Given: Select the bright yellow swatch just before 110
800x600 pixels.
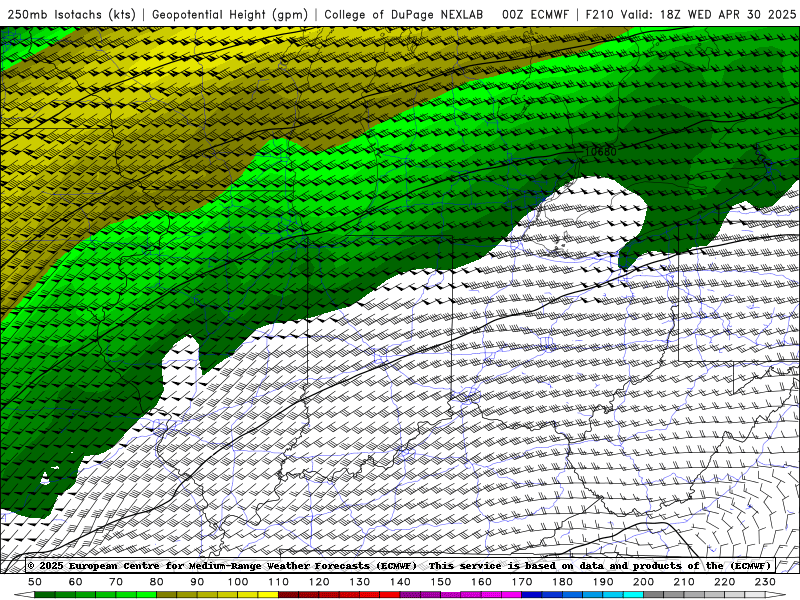Looking at the screenshot, I should [x=268, y=595].
